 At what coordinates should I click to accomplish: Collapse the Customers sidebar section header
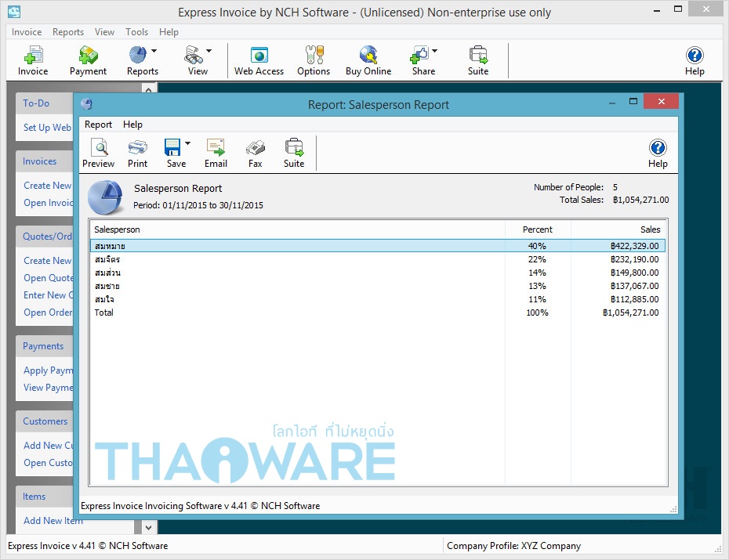coord(44,421)
